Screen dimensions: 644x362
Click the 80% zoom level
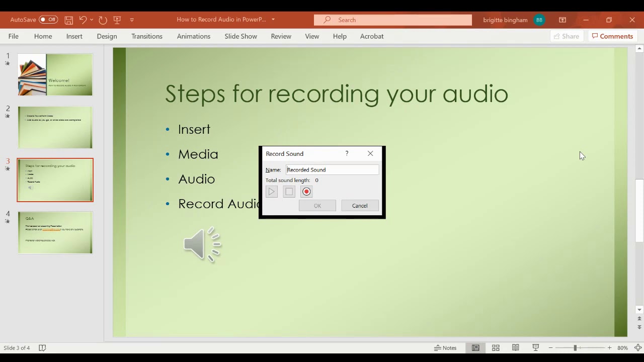pyautogui.click(x=622, y=348)
